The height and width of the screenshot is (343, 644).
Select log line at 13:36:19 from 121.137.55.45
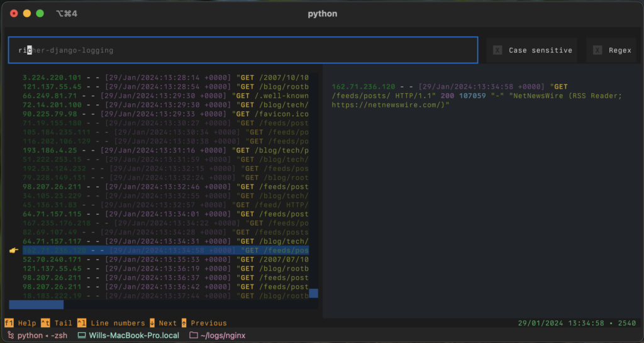[165, 269]
